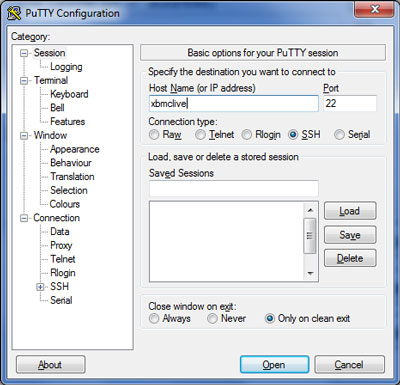Open the Translation category
This screenshot has height=385, width=400.
pos(72,177)
